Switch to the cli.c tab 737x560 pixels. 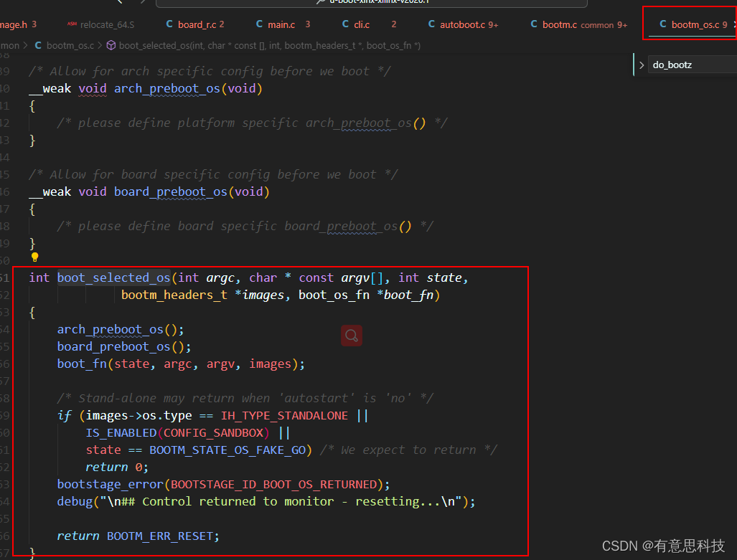370,24
